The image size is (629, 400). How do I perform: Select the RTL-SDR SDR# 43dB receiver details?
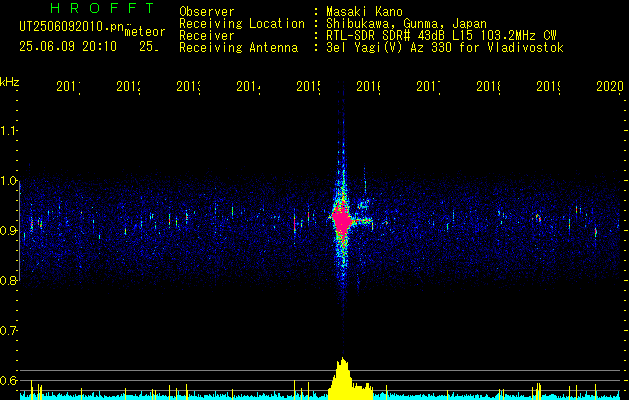click(441, 36)
